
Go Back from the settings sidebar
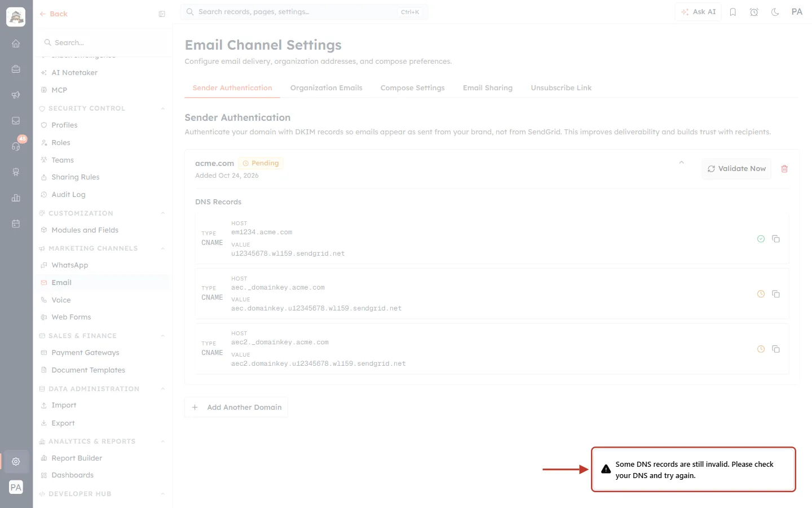(54, 14)
